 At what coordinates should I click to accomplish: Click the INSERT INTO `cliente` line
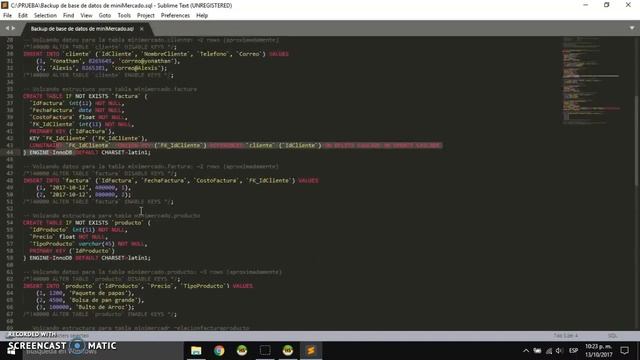156,54
